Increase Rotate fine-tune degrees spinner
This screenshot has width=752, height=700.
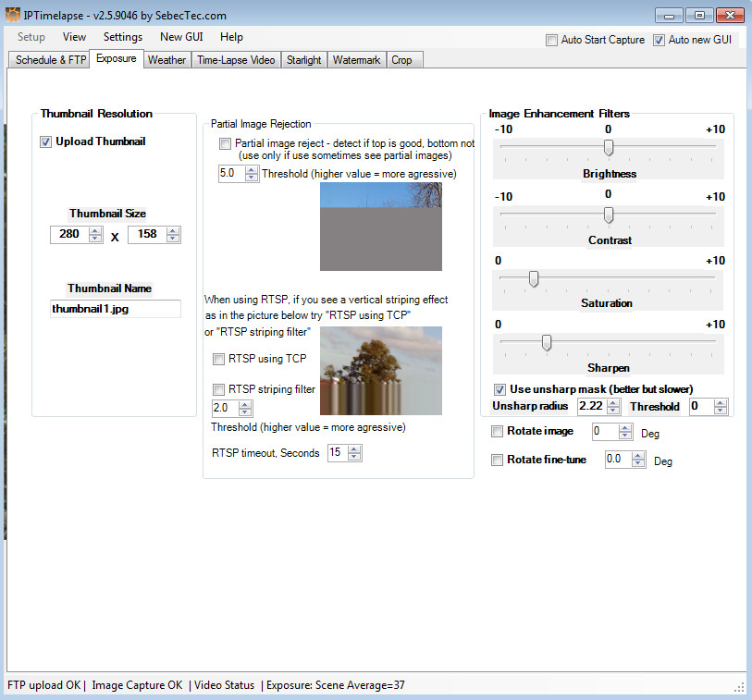point(638,456)
